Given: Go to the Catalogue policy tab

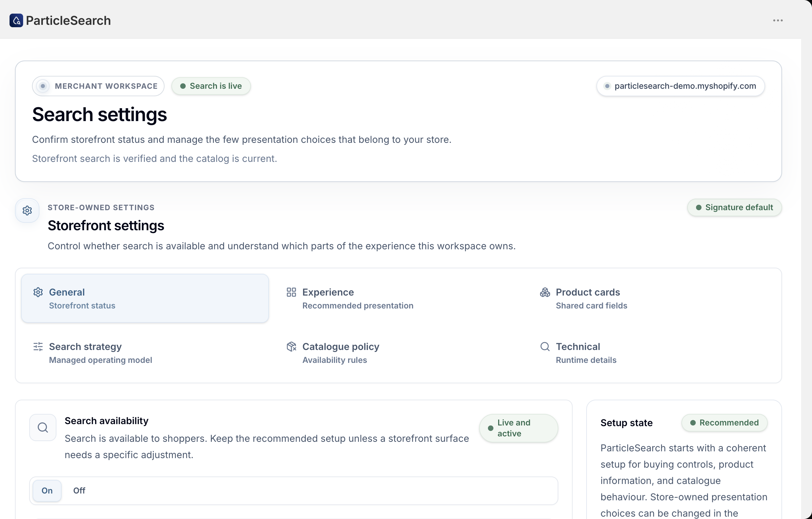Looking at the screenshot, I should pyautogui.click(x=399, y=353).
